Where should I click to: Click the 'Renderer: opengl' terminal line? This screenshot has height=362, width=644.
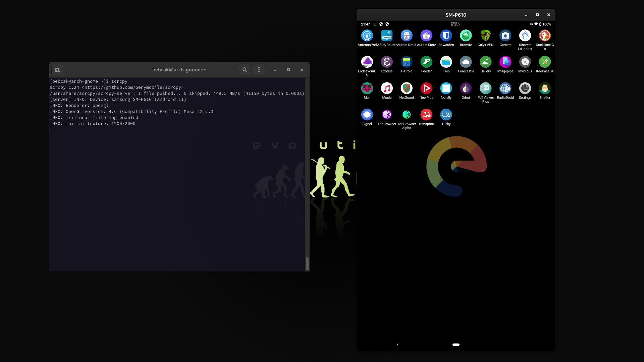tap(79, 106)
